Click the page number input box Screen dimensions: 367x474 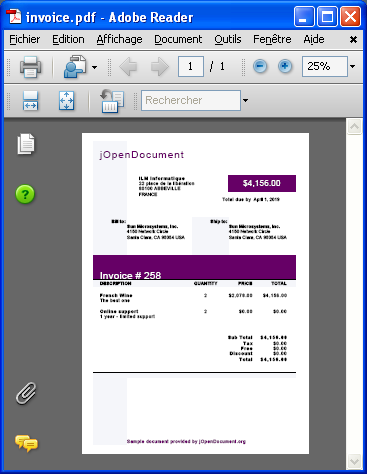[191, 66]
